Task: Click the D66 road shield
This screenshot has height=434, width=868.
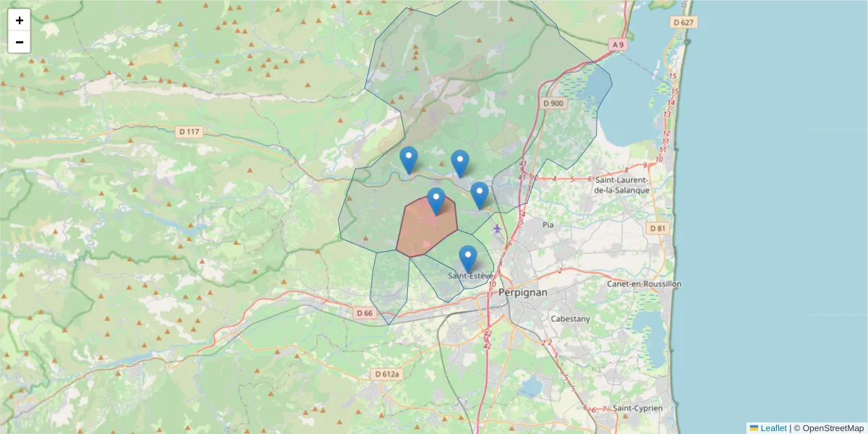Action: coord(365,314)
